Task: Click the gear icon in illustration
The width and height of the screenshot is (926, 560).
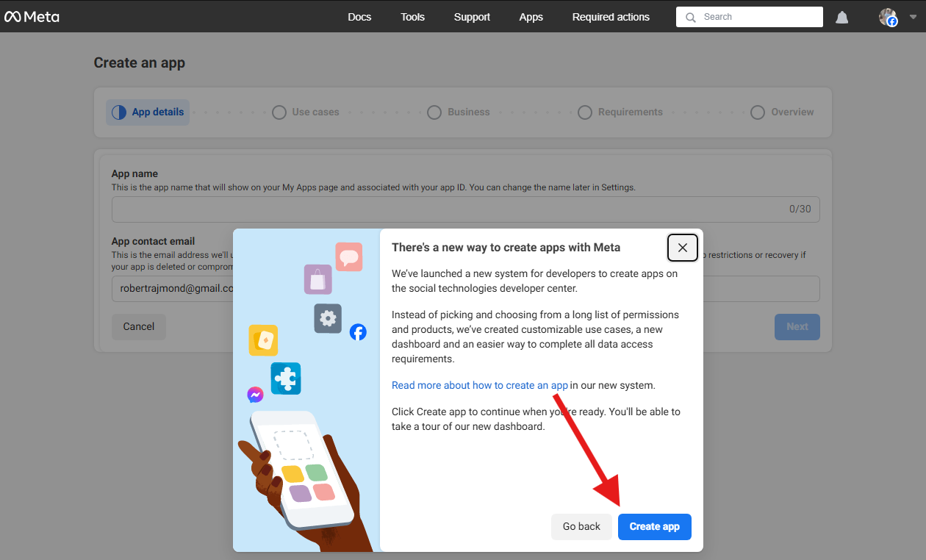Action: point(329,318)
